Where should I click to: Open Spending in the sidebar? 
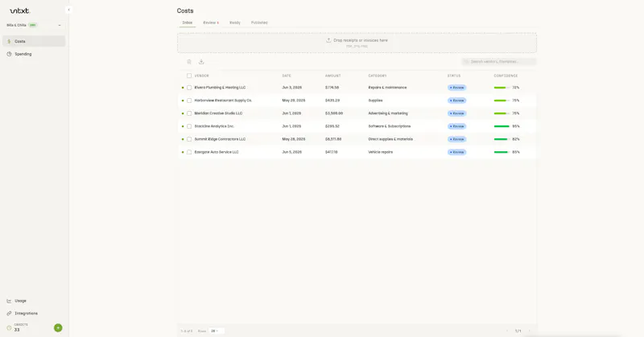34,54
